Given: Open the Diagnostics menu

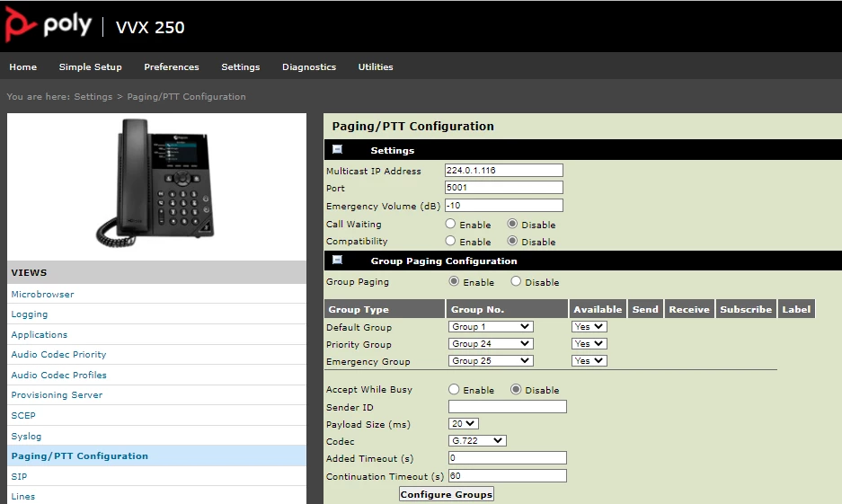Looking at the screenshot, I should point(309,67).
